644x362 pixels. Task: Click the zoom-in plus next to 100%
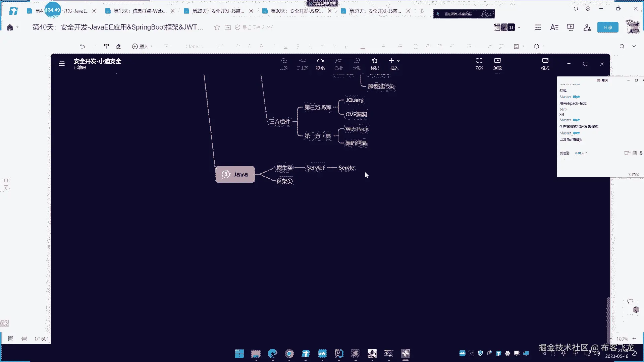point(634,339)
